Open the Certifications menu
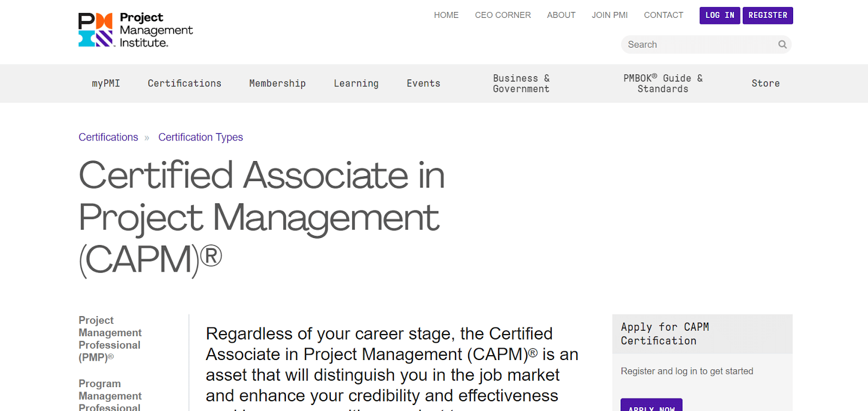Viewport: 868px width, 411px height. (x=184, y=84)
